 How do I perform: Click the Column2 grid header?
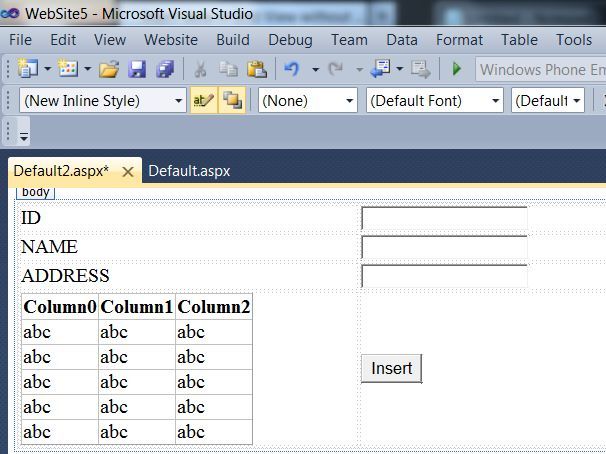click(x=214, y=307)
